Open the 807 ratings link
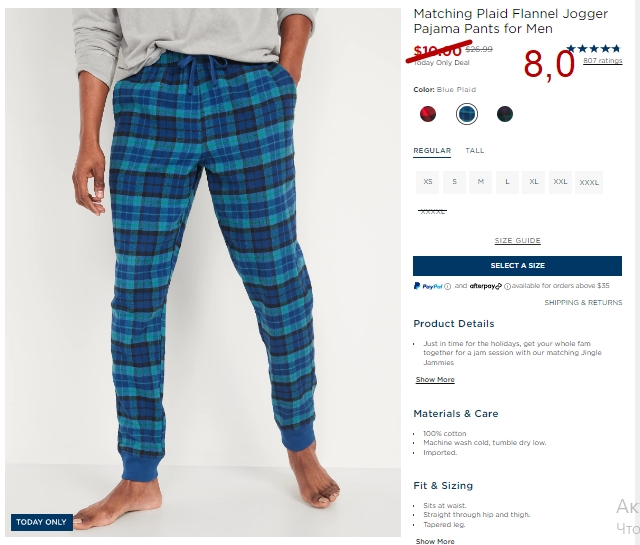The height and width of the screenshot is (545, 640). coord(602,61)
